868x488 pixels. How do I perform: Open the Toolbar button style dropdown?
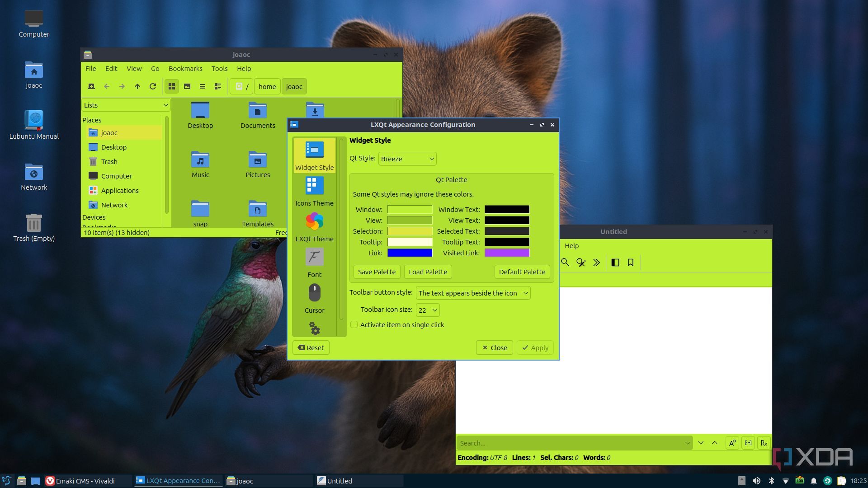point(473,293)
